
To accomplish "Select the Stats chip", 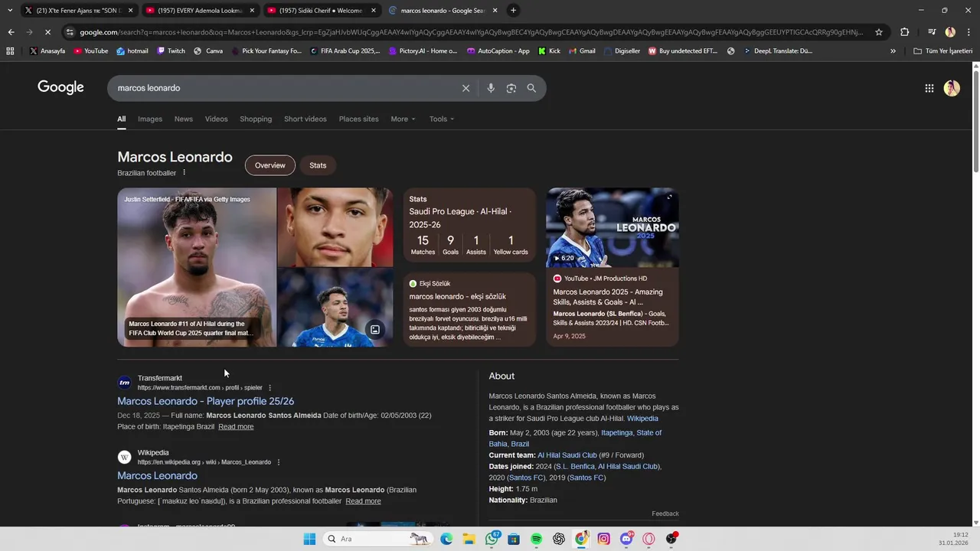I will click(x=318, y=165).
